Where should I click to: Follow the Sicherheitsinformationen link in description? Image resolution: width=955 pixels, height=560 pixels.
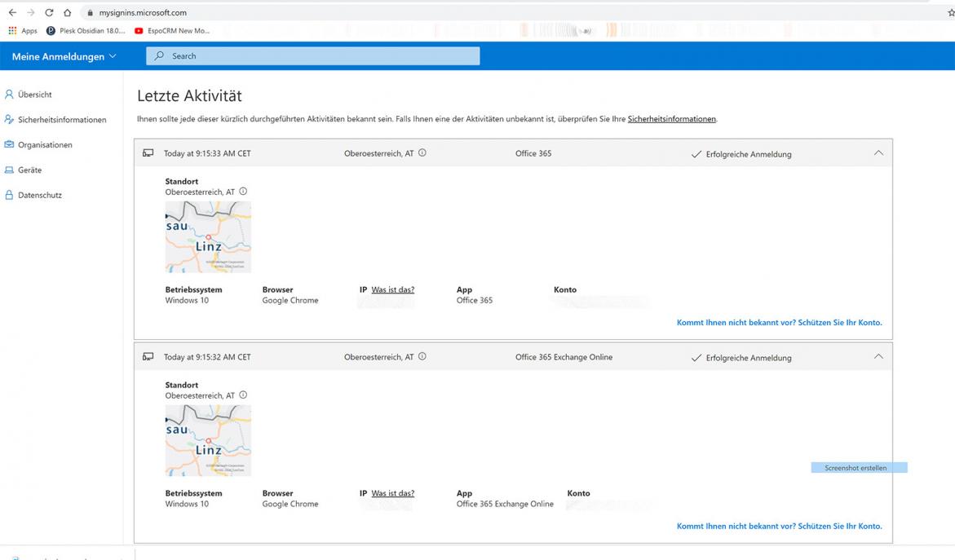pyautogui.click(x=671, y=119)
